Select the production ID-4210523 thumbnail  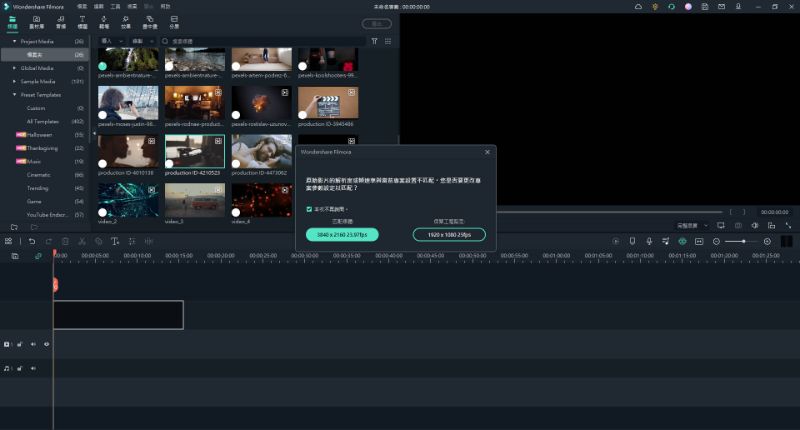(x=194, y=151)
